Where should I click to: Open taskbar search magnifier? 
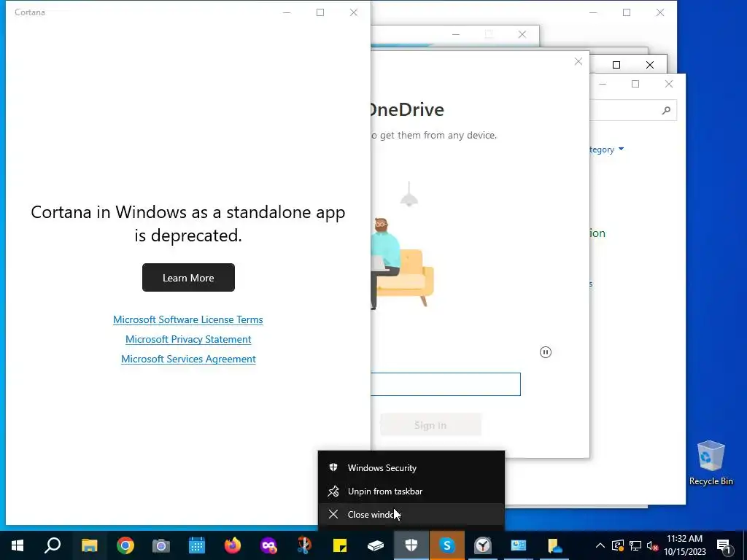pyautogui.click(x=53, y=545)
